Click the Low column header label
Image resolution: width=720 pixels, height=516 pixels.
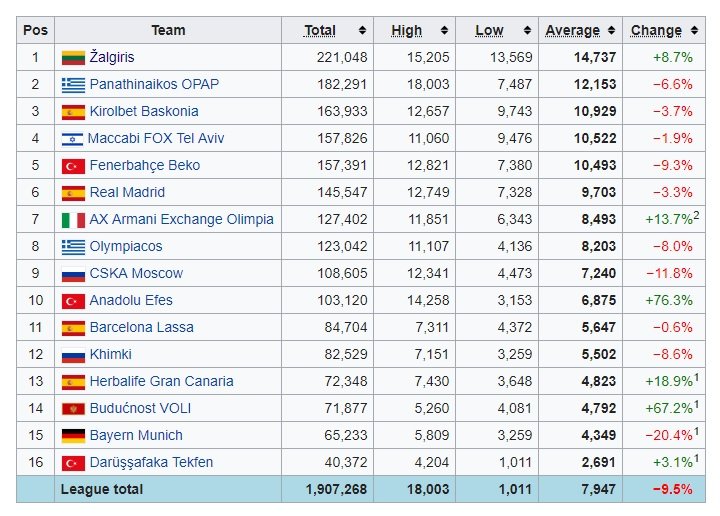(x=489, y=30)
